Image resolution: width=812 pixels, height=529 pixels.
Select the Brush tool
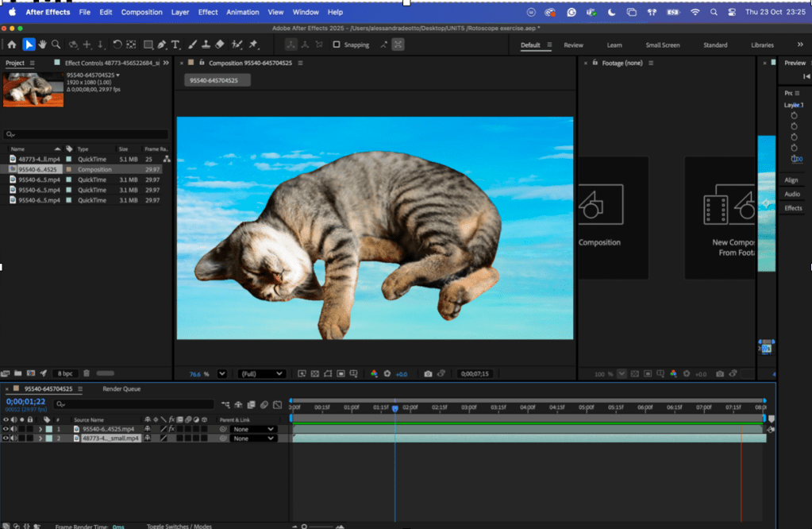pos(192,44)
